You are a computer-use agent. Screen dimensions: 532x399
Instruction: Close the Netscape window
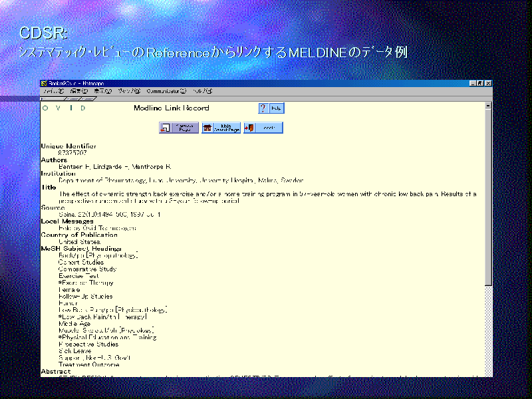(x=488, y=83)
